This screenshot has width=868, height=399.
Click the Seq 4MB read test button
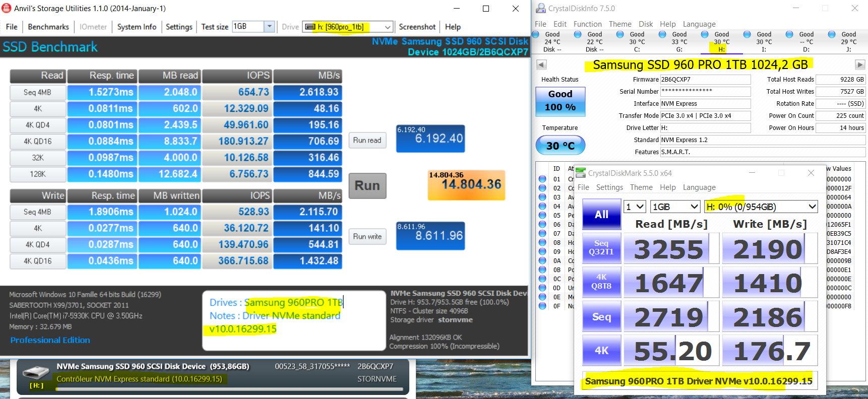(x=38, y=92)
